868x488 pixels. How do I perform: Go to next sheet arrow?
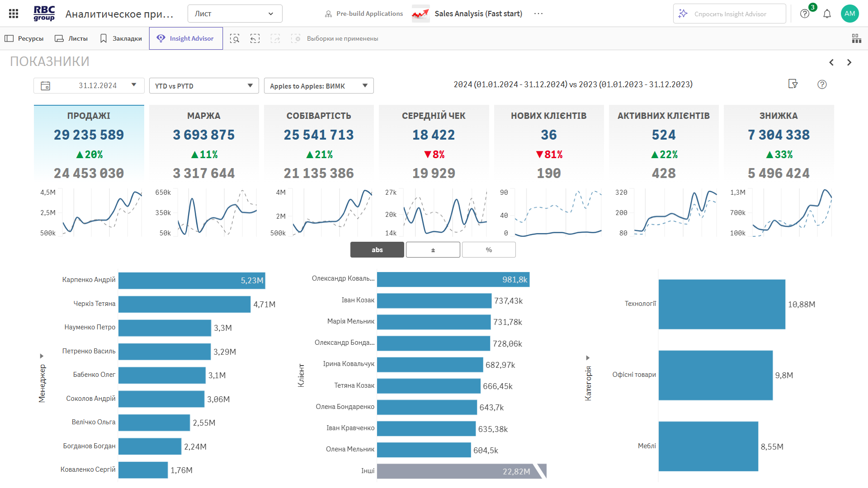coord(849,62)
